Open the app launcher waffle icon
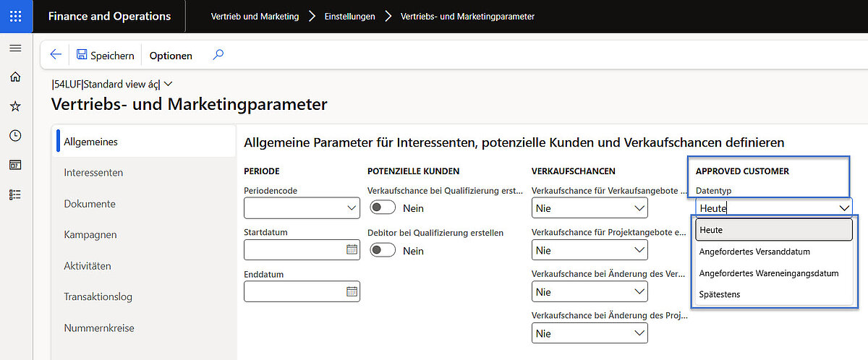Image resolution: width=868 pixels, height=360 pixels. 16,16
